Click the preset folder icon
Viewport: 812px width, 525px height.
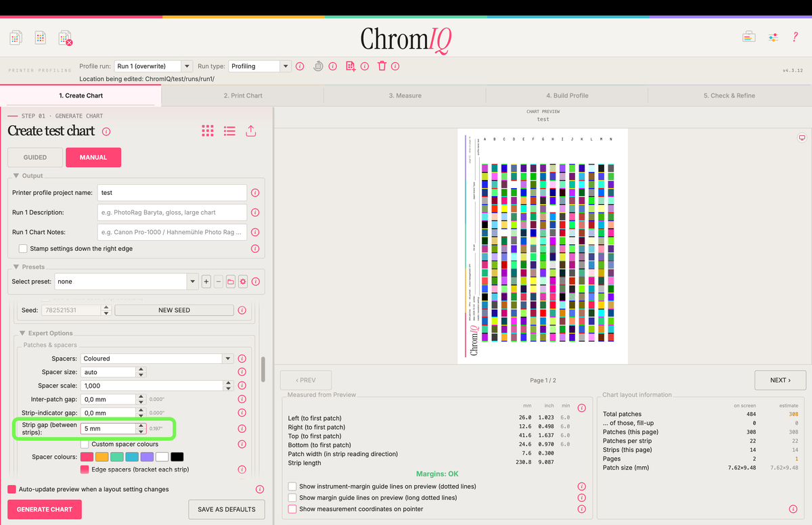[x=231, y=281]
